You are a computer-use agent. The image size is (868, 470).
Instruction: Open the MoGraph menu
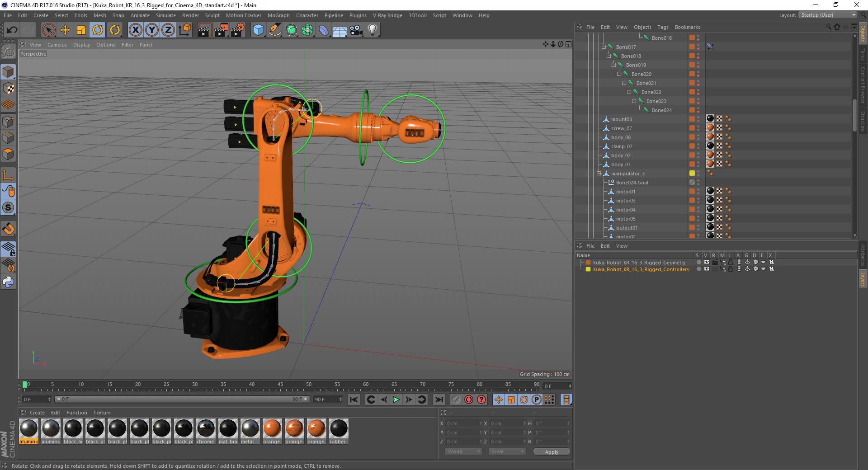click(278, 15)
